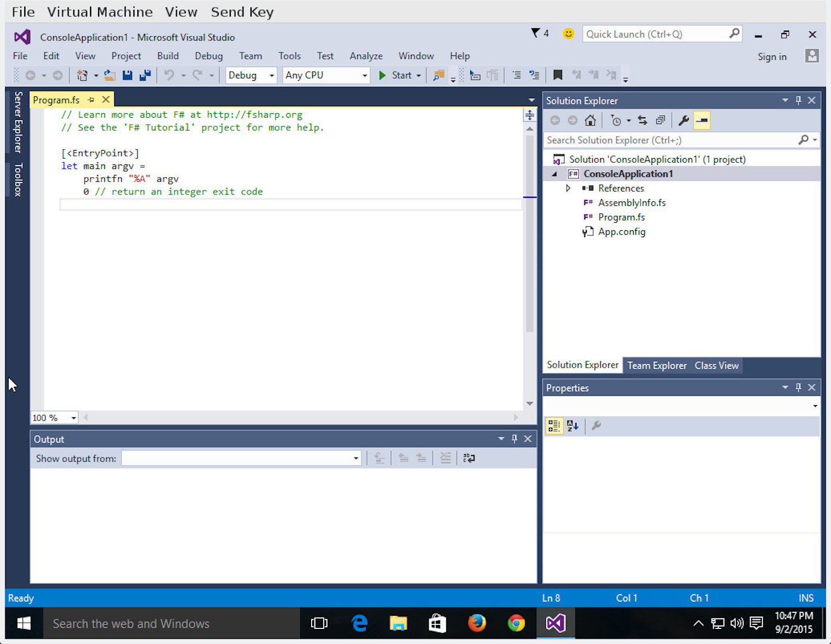Open the Properties object selector dropdown
831x644 pixels.
pos(815,406)
